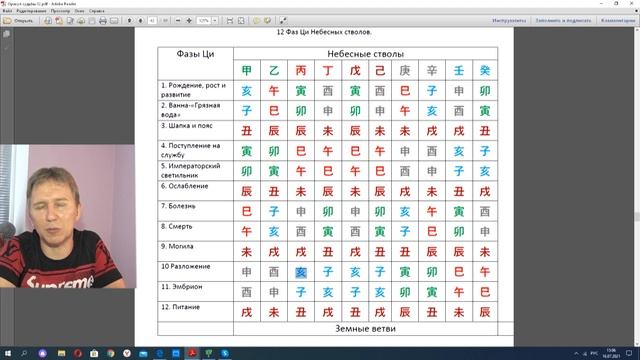Zoom out with the minus icon
Image resolution: width=640 pixels, height=360 pixels.
[x=178, y=20]
